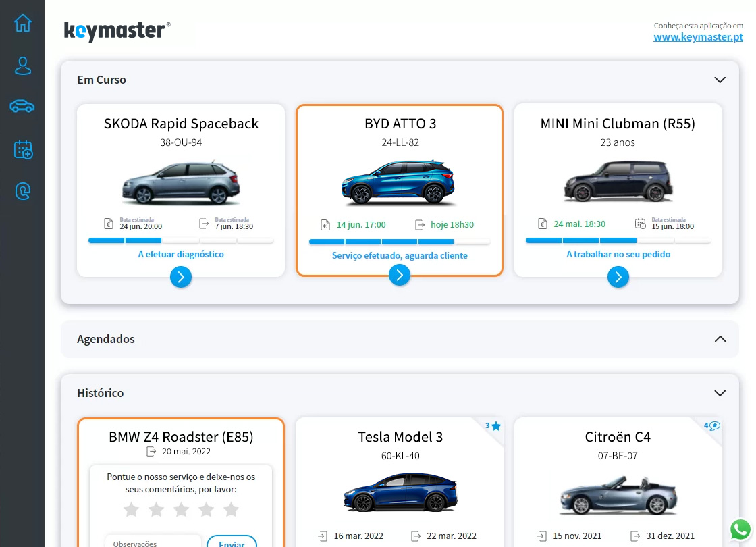The height and width of the screenshot is (547, 756).
Task: Open MINI Mini Clubman details arrow
Action: pos(618,277)
